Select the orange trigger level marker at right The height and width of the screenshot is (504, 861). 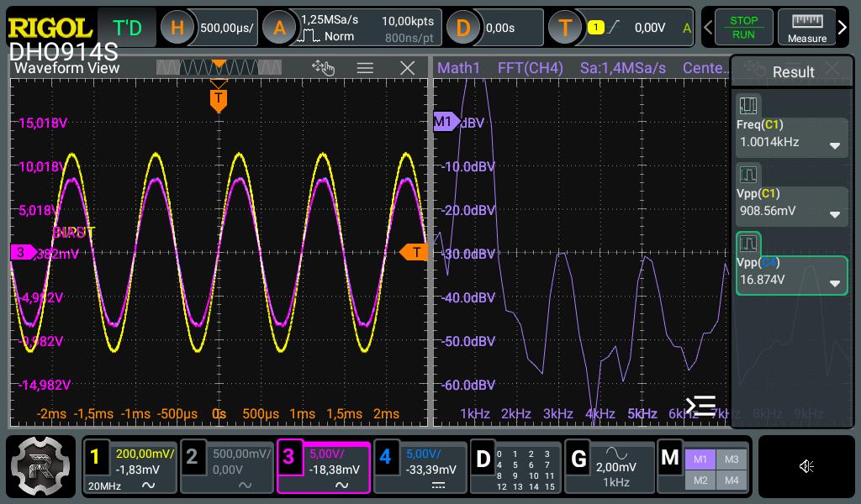click(414, 252)
